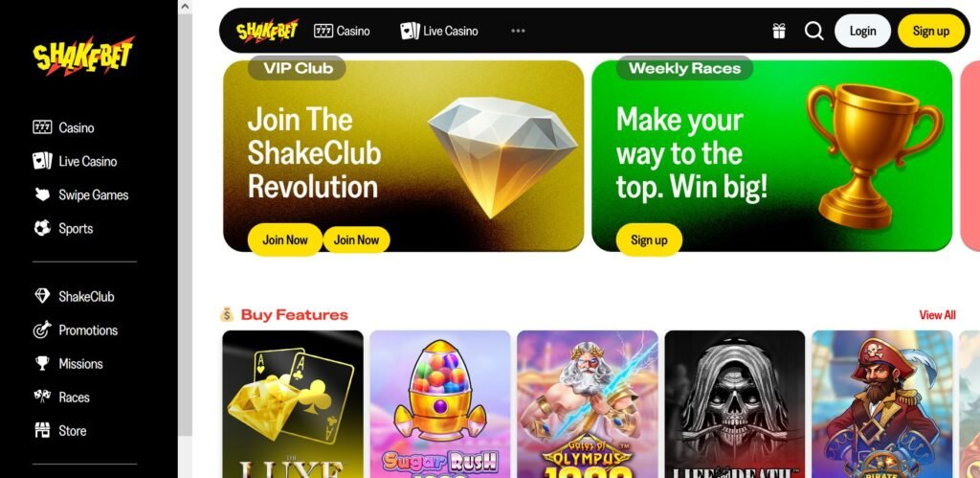Expand the three-dots more menu in the top bar
The height and width of the screenshot is (478, 980).
518,31
